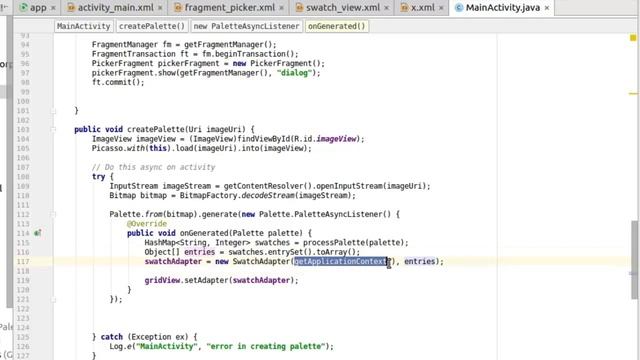Close the fragment_picker.xml tab
Image resolution: width=640 pixels, height=360 pixels.
(x=281, y=8)
